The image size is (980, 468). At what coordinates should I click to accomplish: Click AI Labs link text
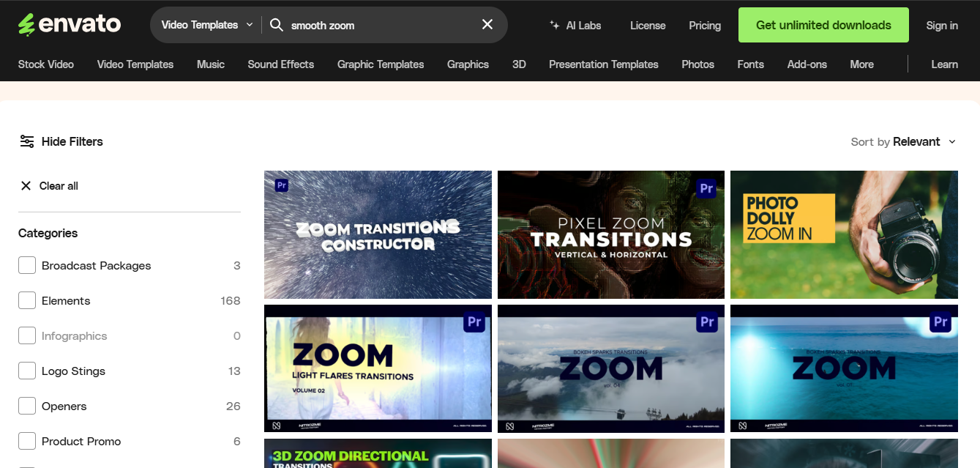click(x=583, y=25)
